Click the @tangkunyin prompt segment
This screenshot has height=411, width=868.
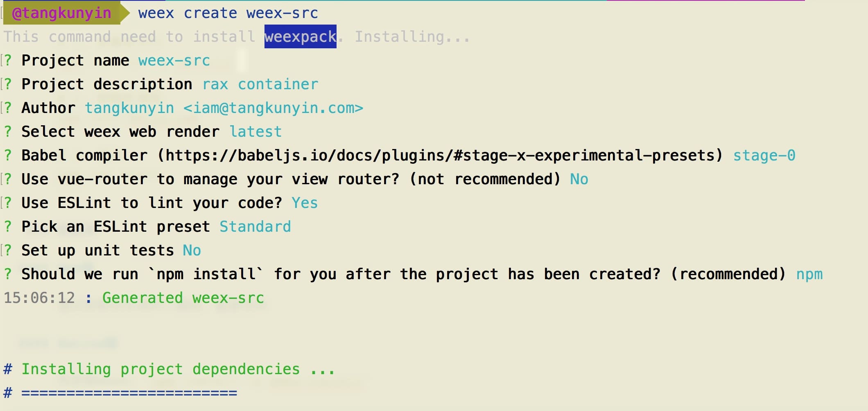(x=61, y=13)
